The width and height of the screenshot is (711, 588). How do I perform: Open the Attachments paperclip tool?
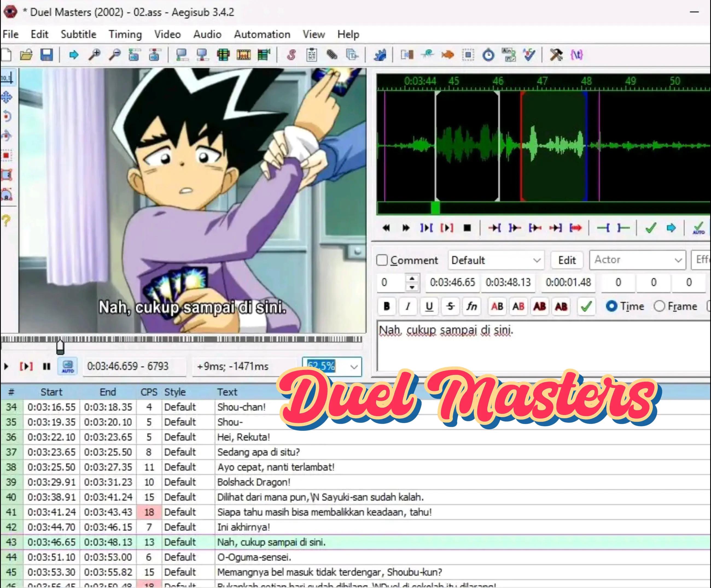pyautogui.click(x=332, y=55)
